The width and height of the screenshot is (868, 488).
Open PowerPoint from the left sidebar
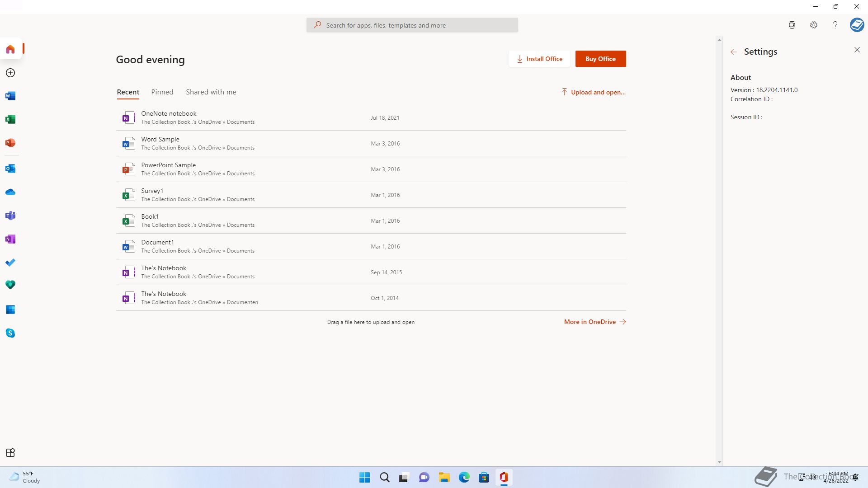click(10, 143)
